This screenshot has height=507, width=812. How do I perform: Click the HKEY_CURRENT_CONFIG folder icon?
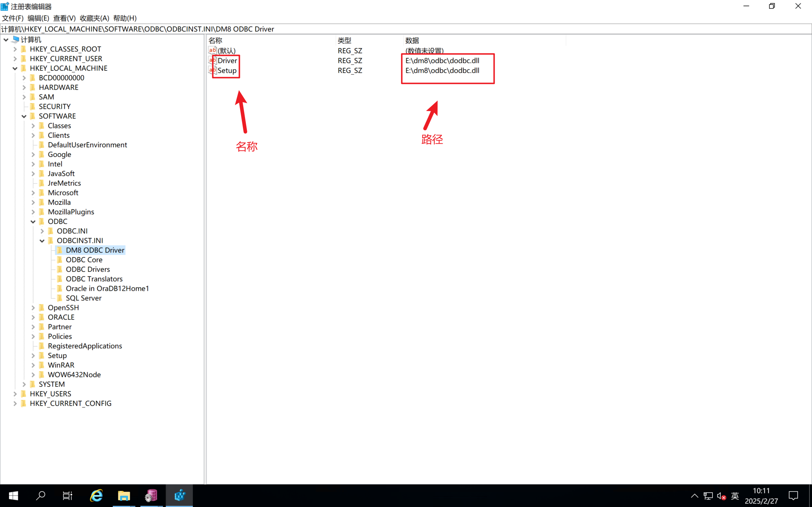point(24,403)
